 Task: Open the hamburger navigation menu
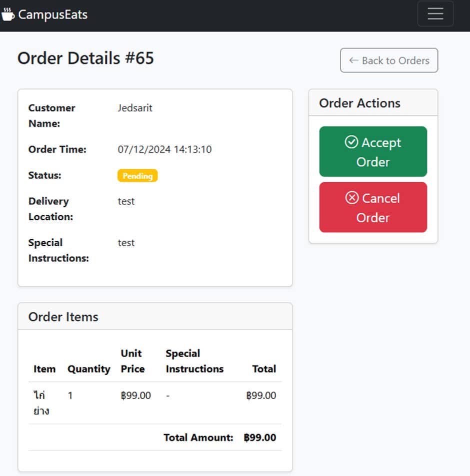coord(435,14)
